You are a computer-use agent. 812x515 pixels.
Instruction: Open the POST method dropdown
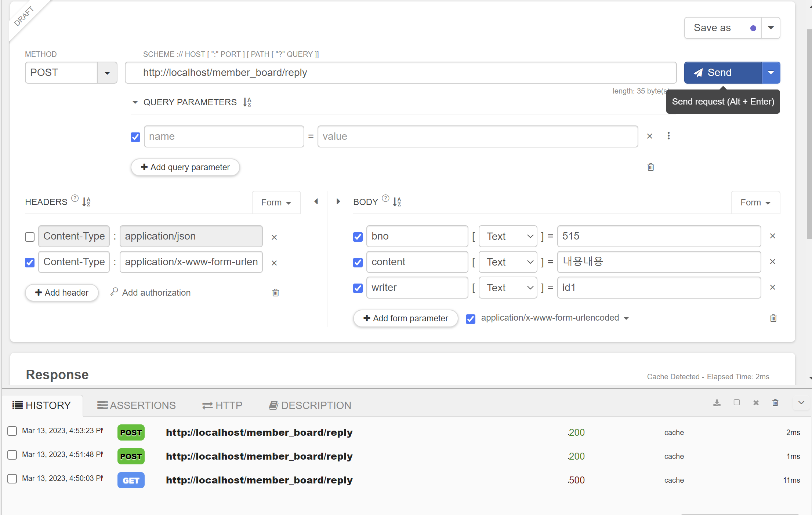click(x=107, y=73)
